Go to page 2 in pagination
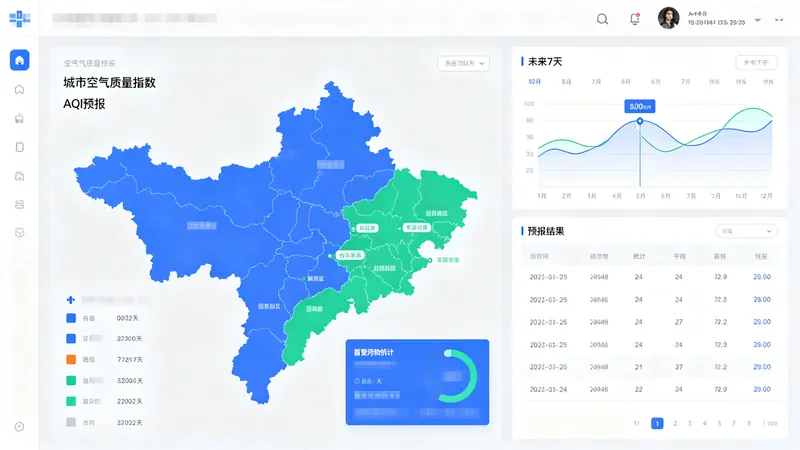The width and height of the screenshot is (800, 450). click(675, 423)
